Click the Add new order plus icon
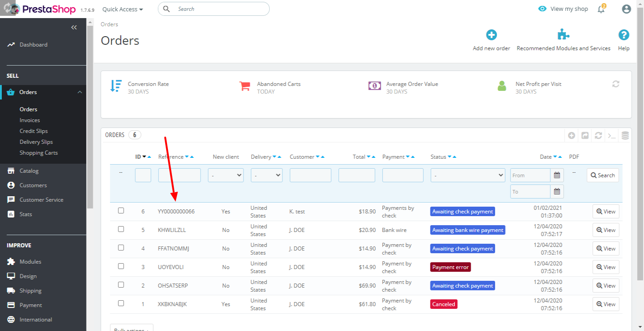Image resolution: width=644 pixels, height=331 pixels. (x=491, y=35)
